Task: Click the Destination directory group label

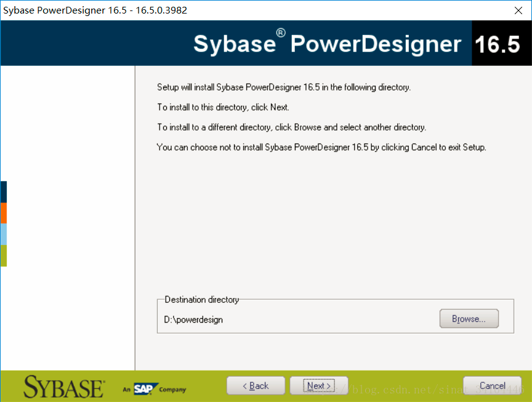Action: (202, 300)
